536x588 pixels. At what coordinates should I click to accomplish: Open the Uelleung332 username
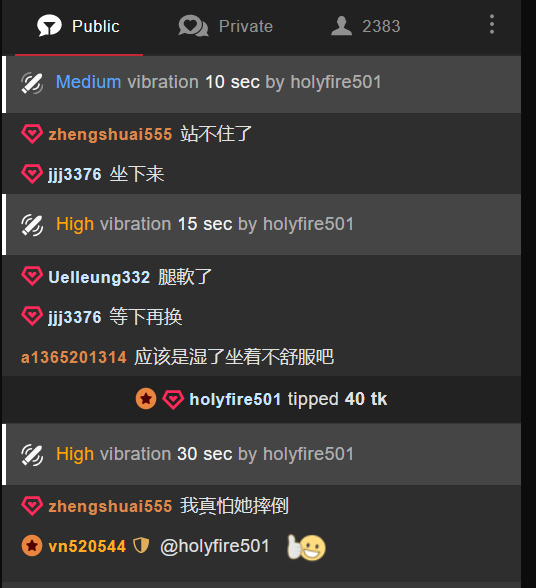pyautogui.click(x=99, y=277)
